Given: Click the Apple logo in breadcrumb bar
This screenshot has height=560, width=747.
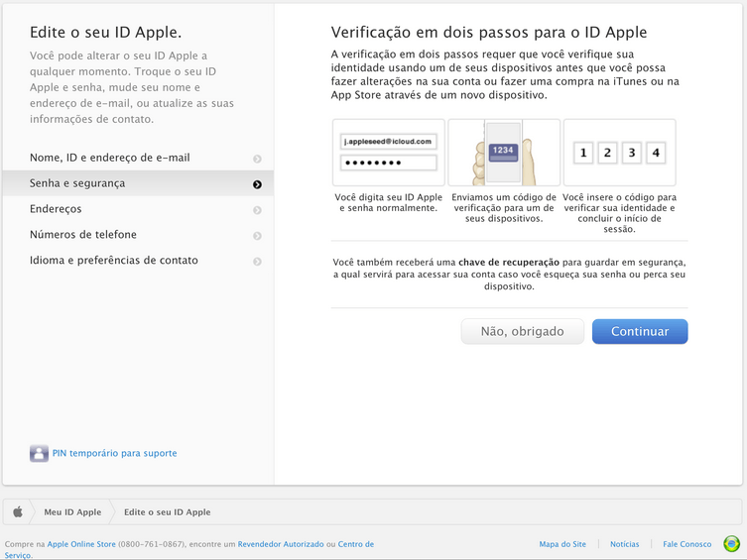Looking at the screenshot, I should pyautogui.click(x=18, y=512).
